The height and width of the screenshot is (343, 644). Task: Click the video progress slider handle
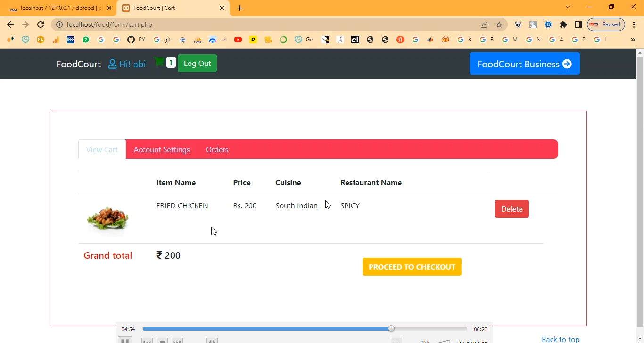(x=391, y=329)
